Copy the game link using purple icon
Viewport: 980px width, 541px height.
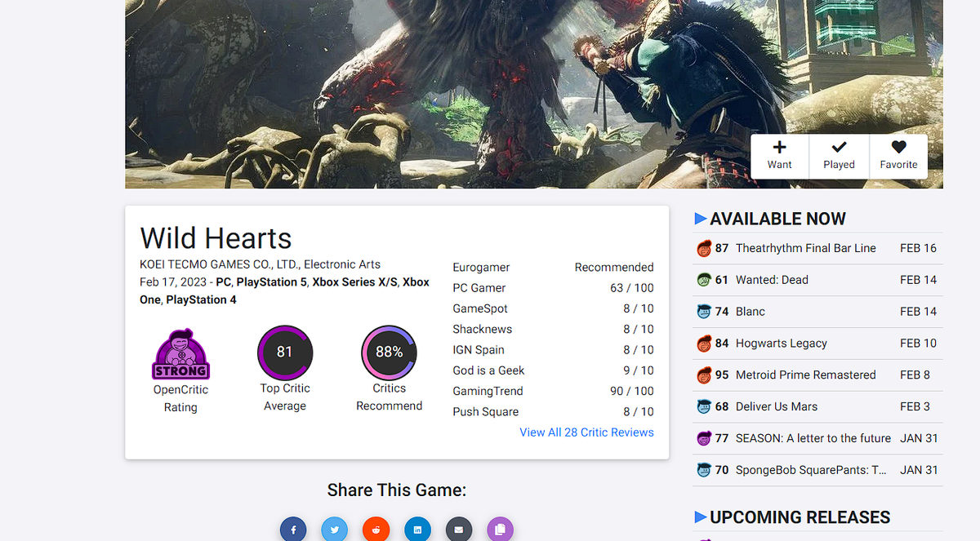501,530
